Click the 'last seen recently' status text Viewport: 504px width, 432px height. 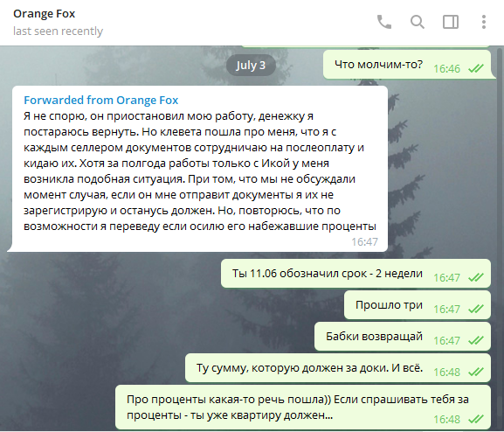(58, 31)
